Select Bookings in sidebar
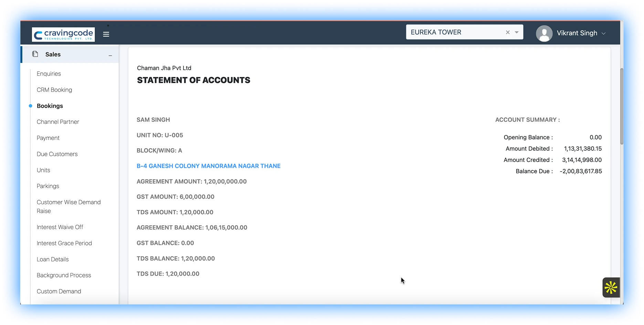The image size is (644, 325). tap(50, 106)
